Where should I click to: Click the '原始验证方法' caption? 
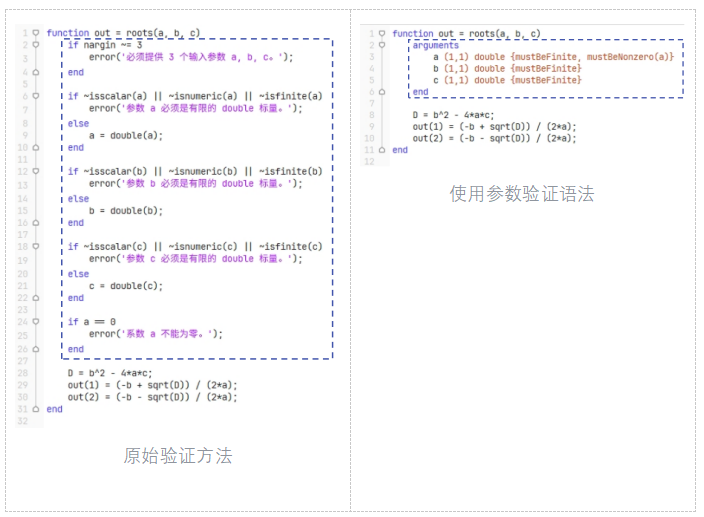pyautogui.click(x=177, y=456)
